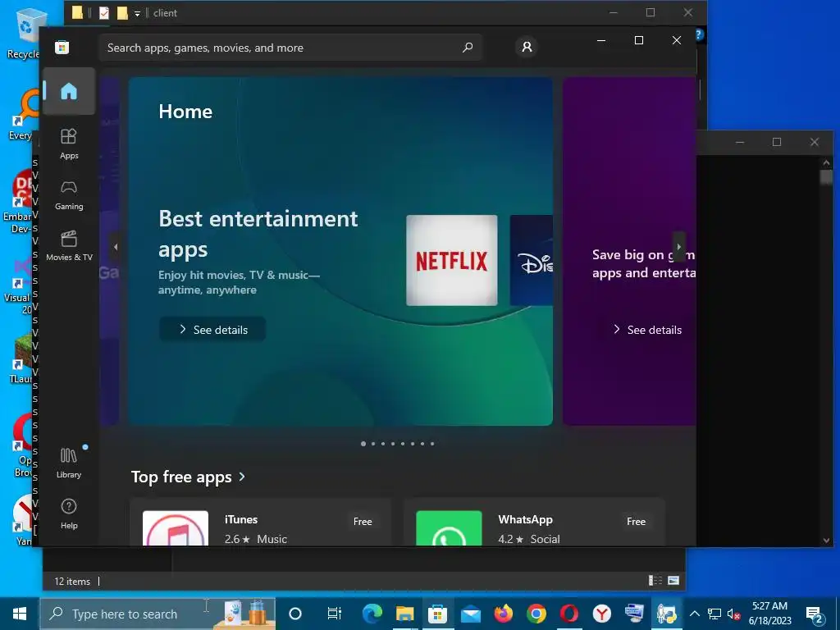This screenshot has height=630, width=840.
Task: Open the clock showing 5:27 AM
Action: pyautogui.click(x=769, y=614)
